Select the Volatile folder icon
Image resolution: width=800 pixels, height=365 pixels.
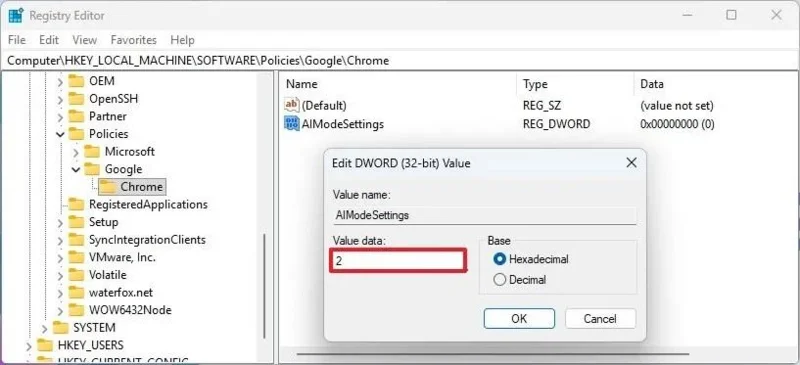pos(76,275)
